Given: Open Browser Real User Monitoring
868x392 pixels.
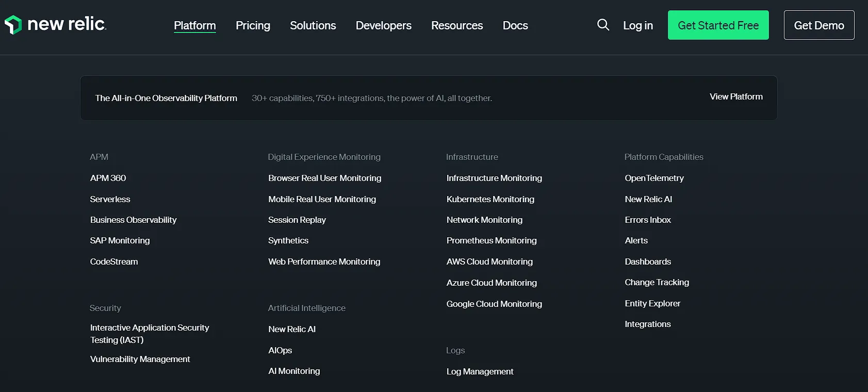Looking at the screenshot, I should [325, 178].
